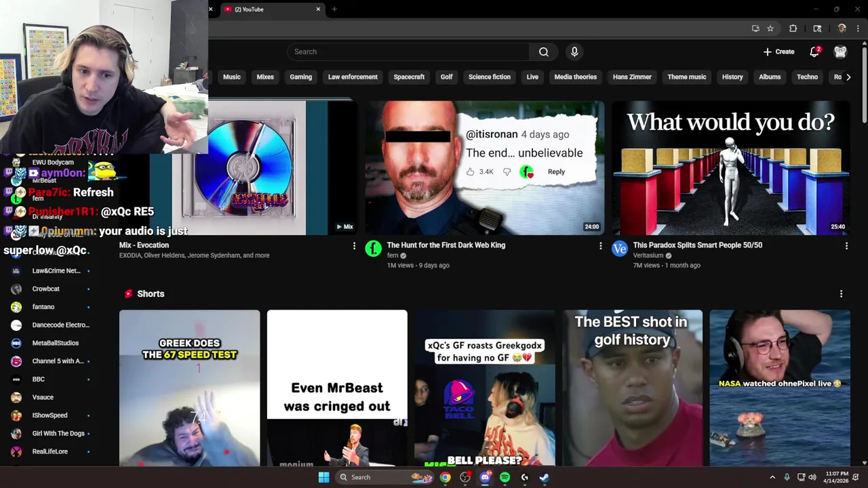Select the Science fiction category chip
Image resolution: width=868 pixels, height=488 pixels.
pyautogui.click(x=490, y=77)
